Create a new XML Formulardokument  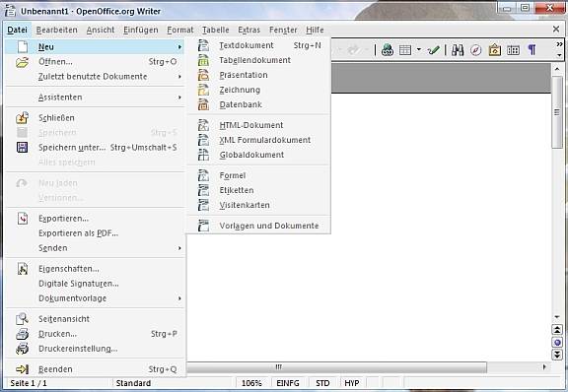click(x=258, y=141)
